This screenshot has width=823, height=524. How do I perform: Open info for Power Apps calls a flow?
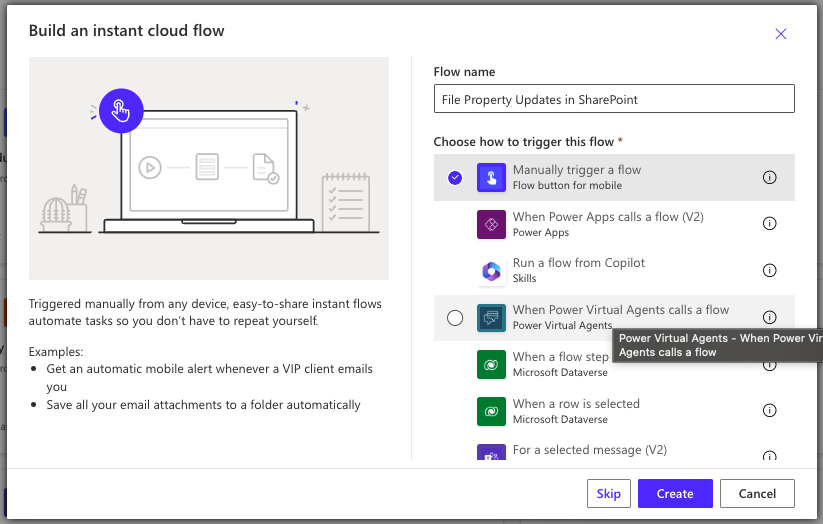pos(769,224)
